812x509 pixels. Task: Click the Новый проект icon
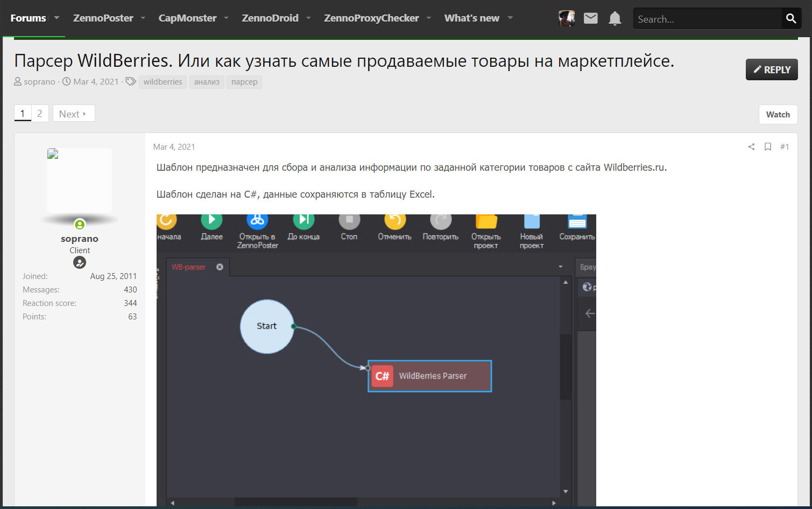532,221
